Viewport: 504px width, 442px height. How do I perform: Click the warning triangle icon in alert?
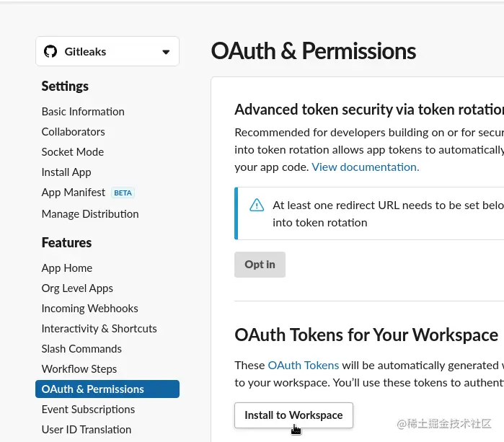[257, 205]
